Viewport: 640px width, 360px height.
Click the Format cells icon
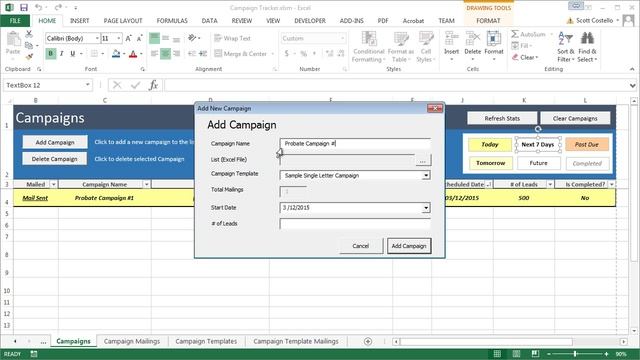(493, 38)
